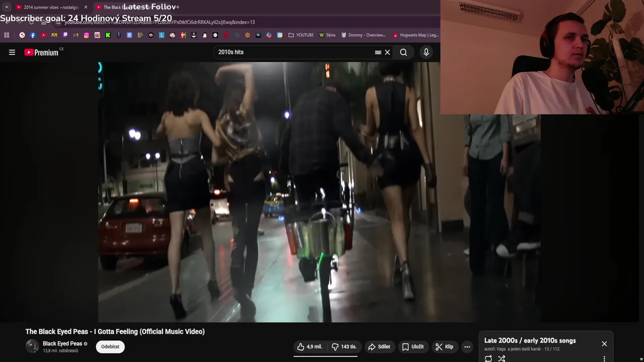644x362 pixels.
Task: Open the Facebook bookmark
Action: tap(33, 35)
